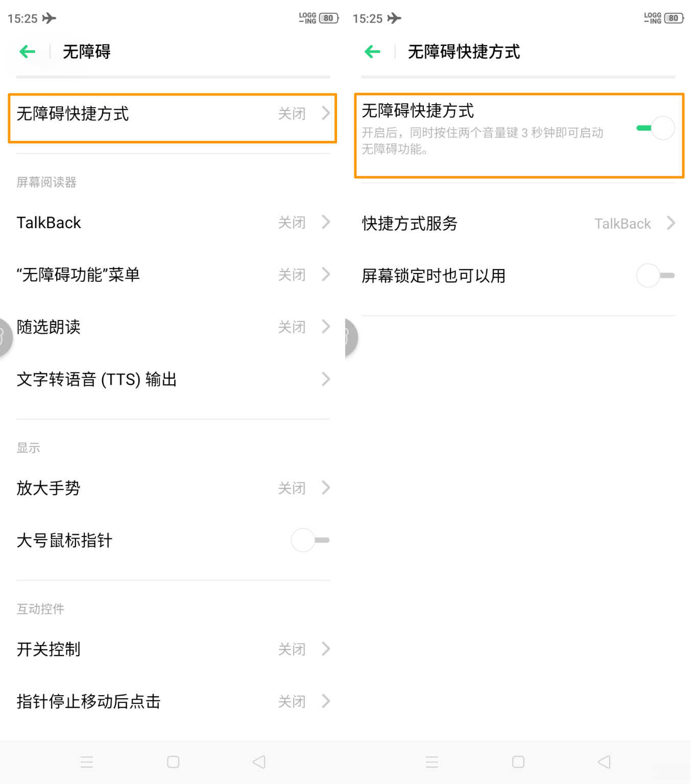The height and width of the screenshot is (784, 695).
Task: Tap the right screen's back triangle navigation icon
Action: point(604,762)
